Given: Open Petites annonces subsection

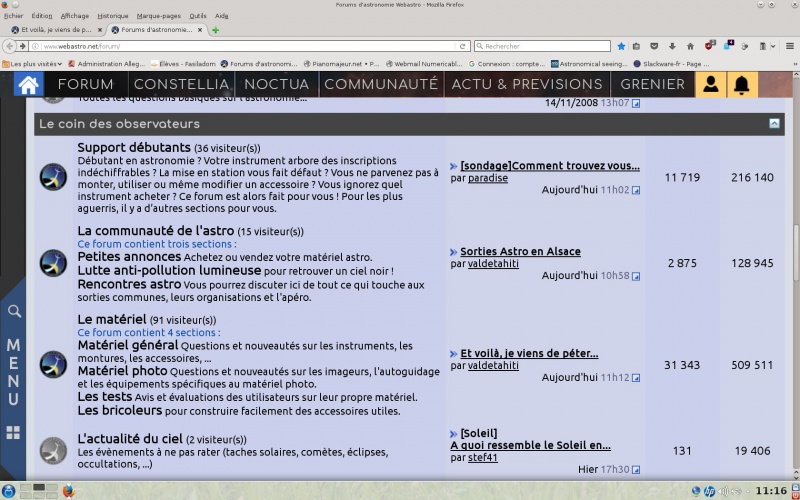Looking at the screenshot, I should (129, 257).
